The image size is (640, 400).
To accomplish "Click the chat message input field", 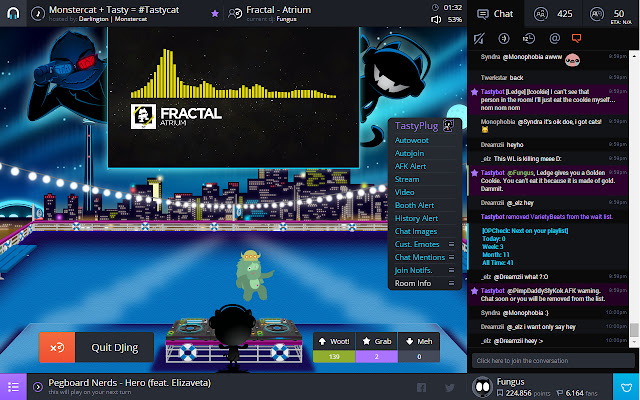I will pos(553,361).
